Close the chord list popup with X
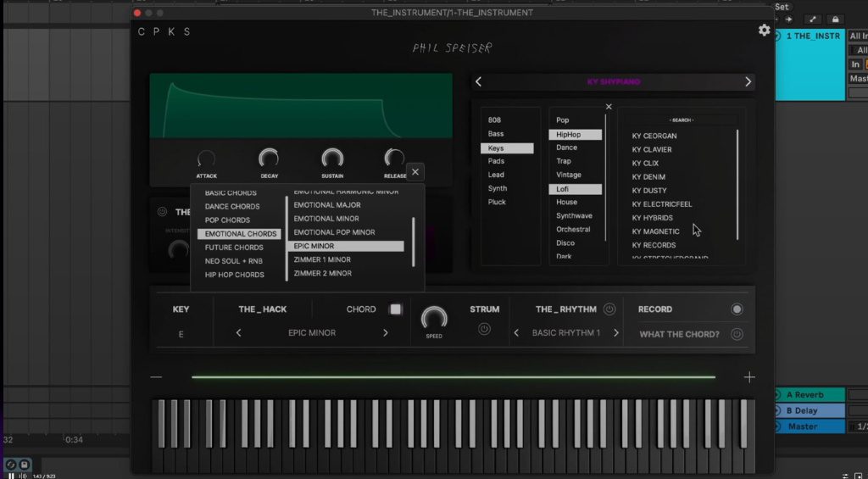The height and width of the screenshot is (479, 868). tap(415, 172)
